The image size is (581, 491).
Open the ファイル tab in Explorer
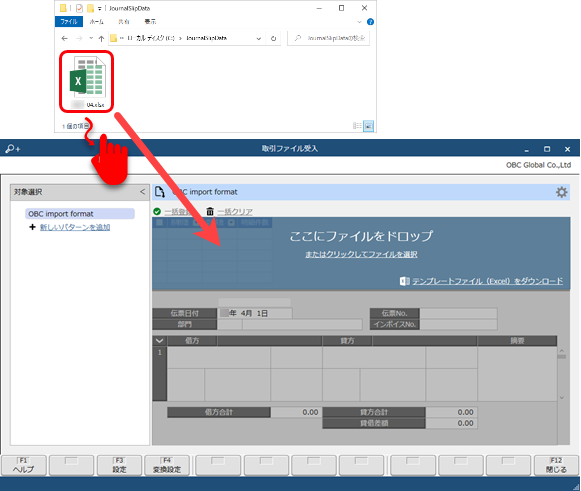(69, 21)
